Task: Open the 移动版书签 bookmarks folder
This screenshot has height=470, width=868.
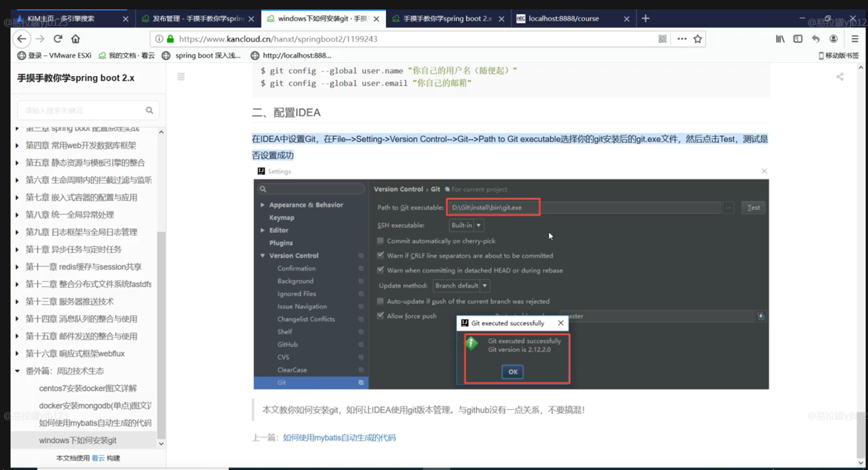Action: coord(839,56)
